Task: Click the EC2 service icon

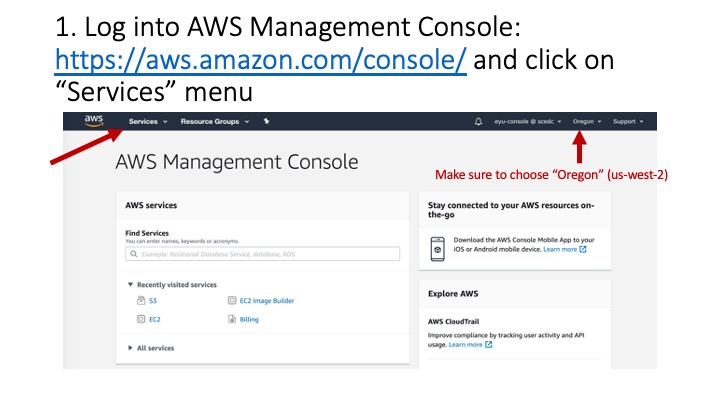Action: pyautogui.click(x=140, y=319)
